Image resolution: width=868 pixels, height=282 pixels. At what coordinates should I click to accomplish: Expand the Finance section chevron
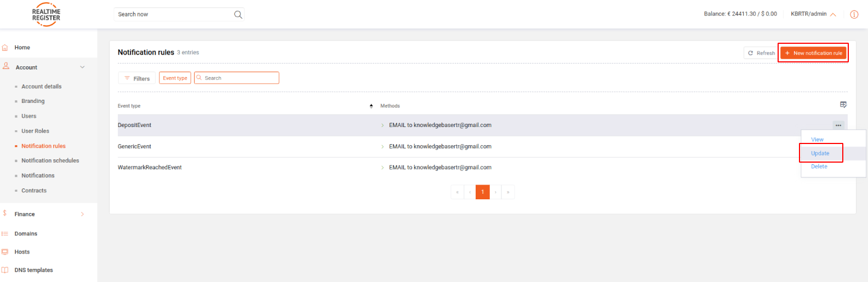click(83, 214)
